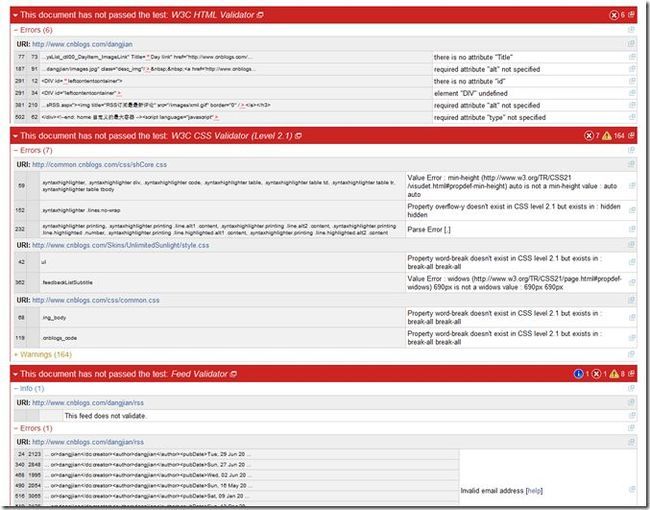This screenshot has height=510, width=650.
Task: Open the dangjian/rss link under Errors (1)
Action: (88, 442)
